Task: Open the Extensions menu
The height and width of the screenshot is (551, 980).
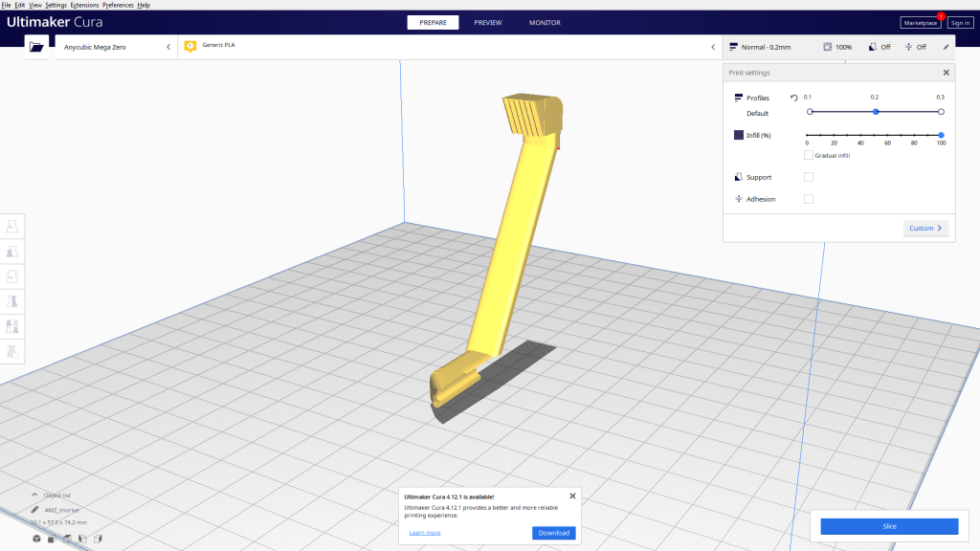Action: tap(84, 5)
